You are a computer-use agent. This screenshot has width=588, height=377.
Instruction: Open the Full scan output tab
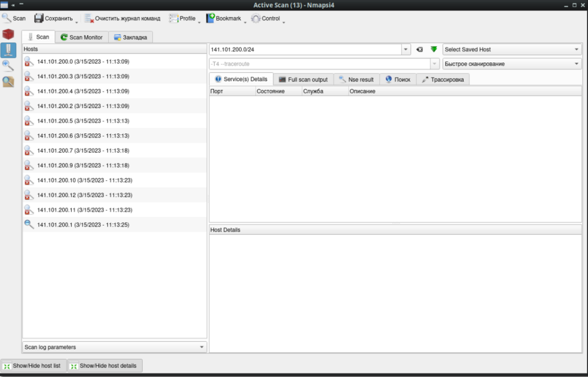tap(303, 79)
